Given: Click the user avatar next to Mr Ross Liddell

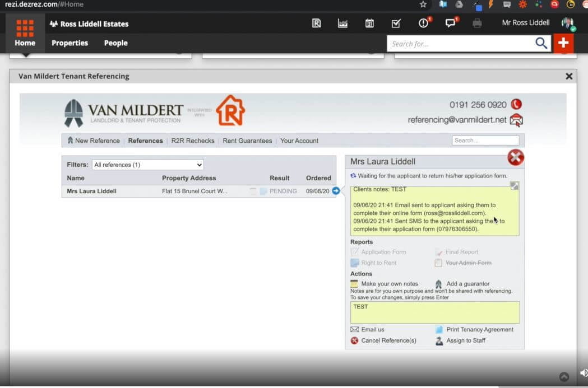Looking at the screenshot, I should [568, 24].
